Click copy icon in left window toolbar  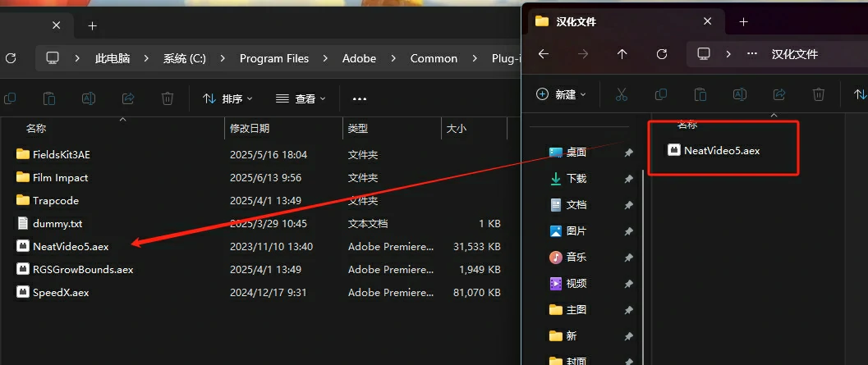coord(10,98)
